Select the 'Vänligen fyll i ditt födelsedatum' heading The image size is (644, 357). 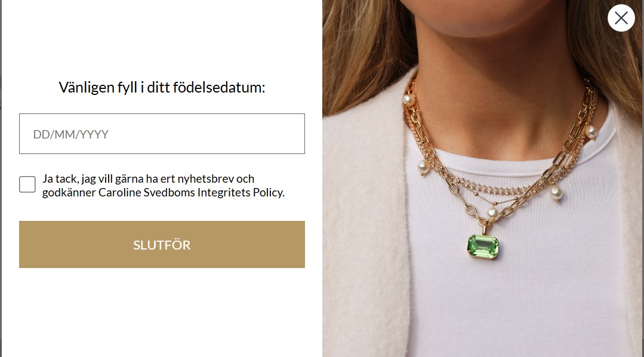click(162, 88)
